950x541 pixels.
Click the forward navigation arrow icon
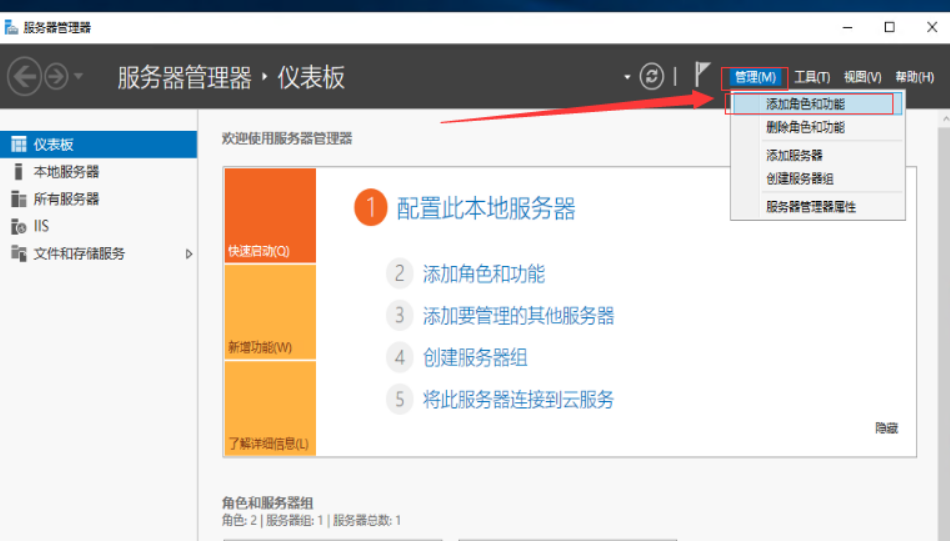click(55, 77)
